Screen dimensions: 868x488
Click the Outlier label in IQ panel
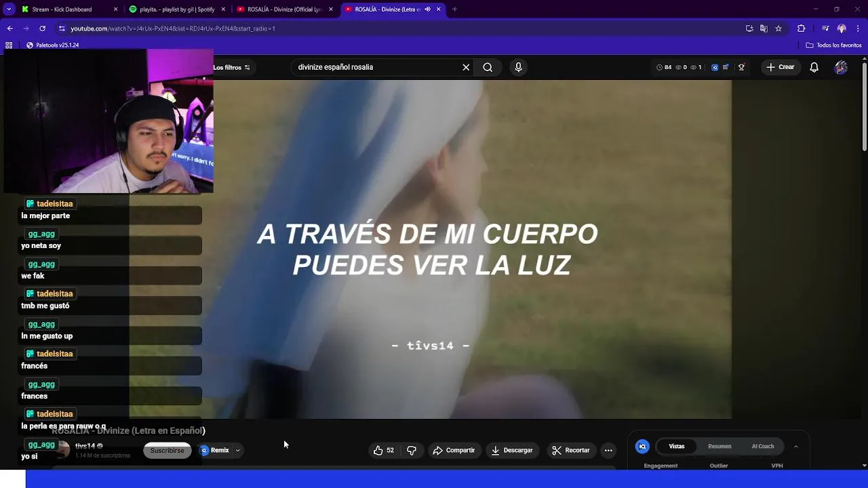pos(719,466)
